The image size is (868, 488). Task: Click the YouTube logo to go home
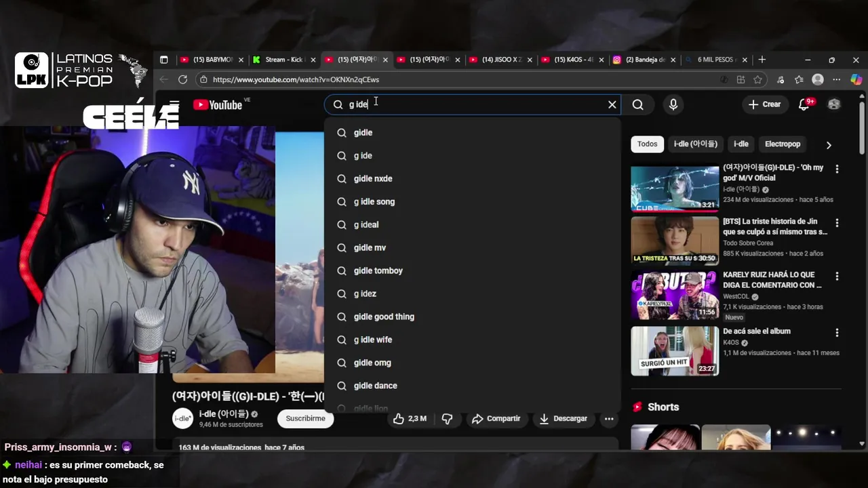coord(218,104)
